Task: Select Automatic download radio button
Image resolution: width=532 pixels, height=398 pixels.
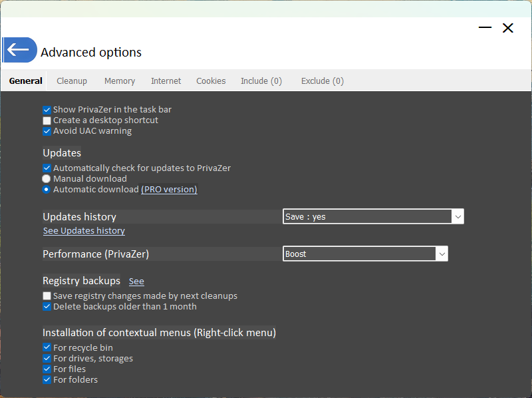Action: click(x=46, y=190)
